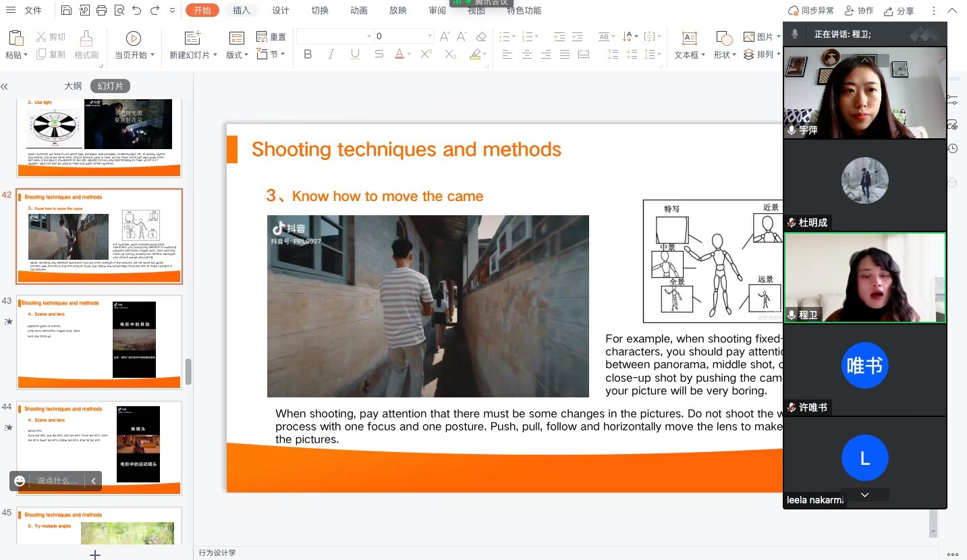Screen dimensions: 967x560
Task: Start slideshow from the current slide
Action: click(134, 39)
